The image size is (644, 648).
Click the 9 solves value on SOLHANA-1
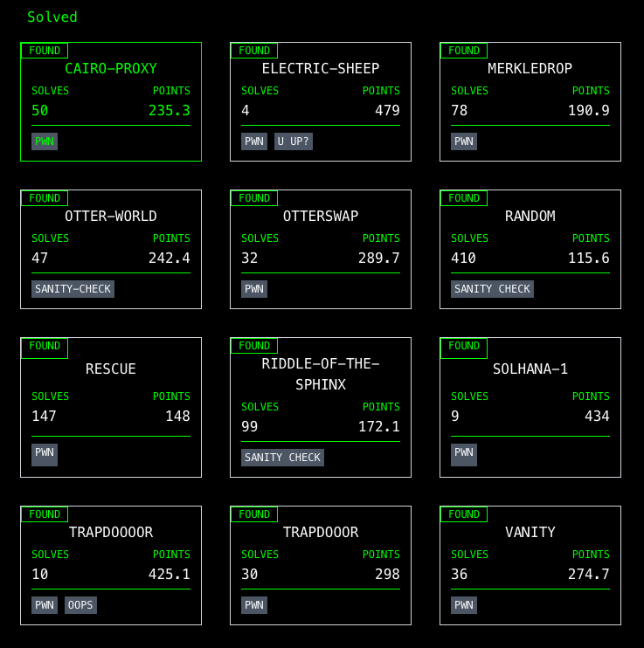[x=455, y=416]
